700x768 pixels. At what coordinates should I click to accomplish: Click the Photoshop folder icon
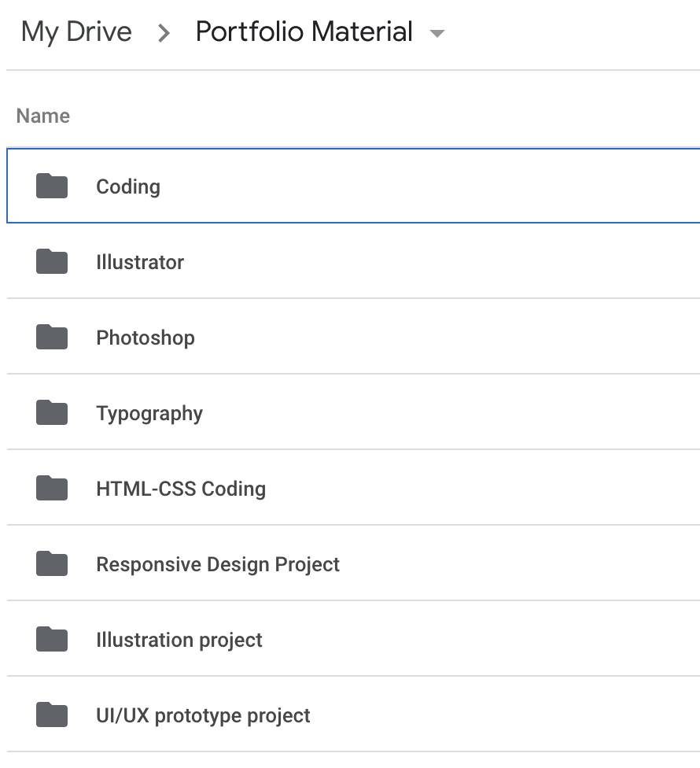(x=50, y=337)
